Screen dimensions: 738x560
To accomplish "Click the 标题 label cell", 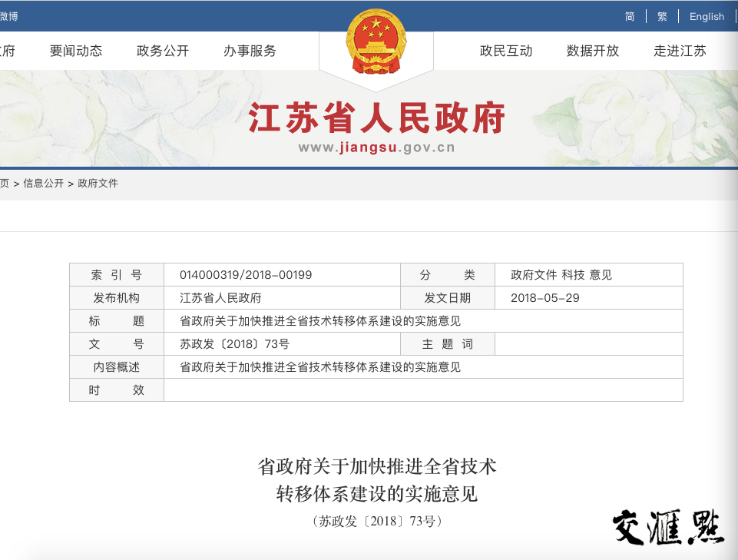I will point(117,321).
